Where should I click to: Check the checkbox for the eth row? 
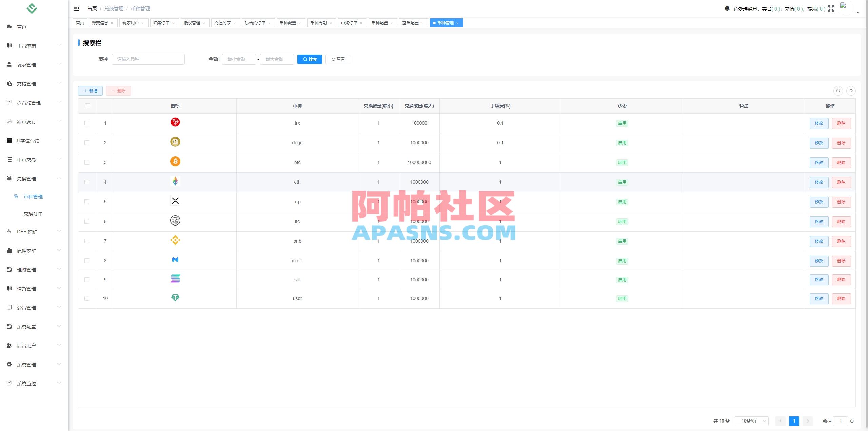[87, 182]
